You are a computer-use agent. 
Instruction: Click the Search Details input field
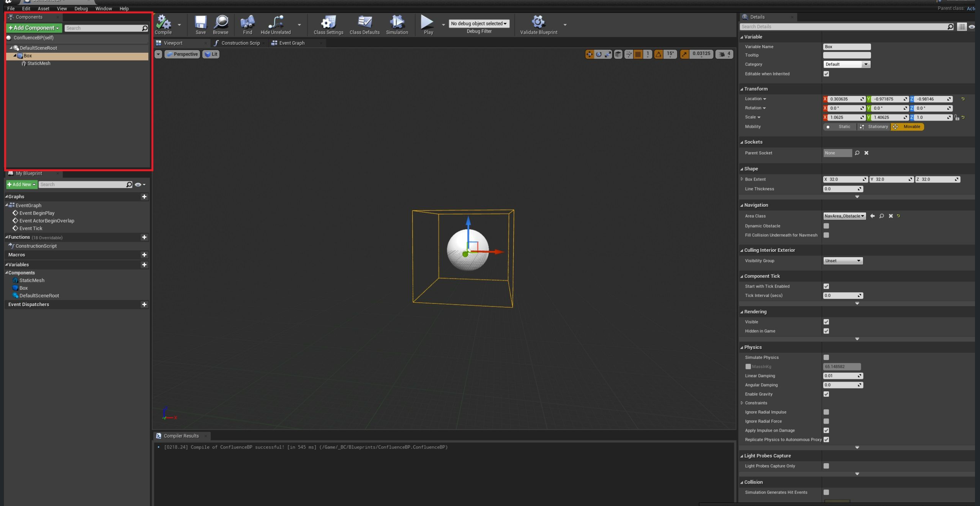point(844,27)
